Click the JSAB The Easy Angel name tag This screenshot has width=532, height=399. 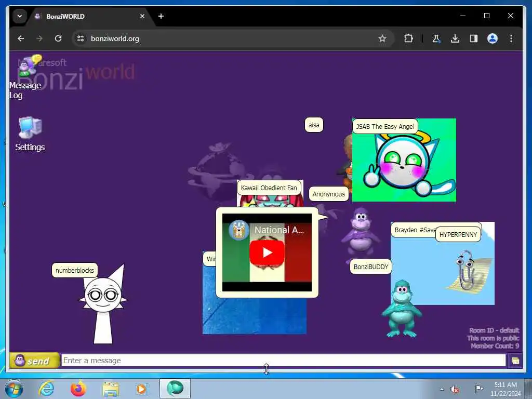[385, 127]
